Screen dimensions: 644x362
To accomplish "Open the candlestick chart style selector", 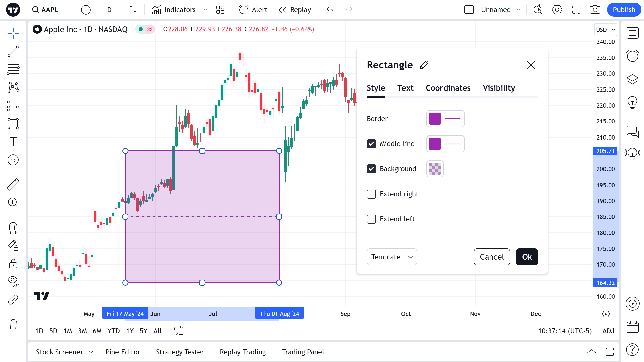I will tap(133, 10).
